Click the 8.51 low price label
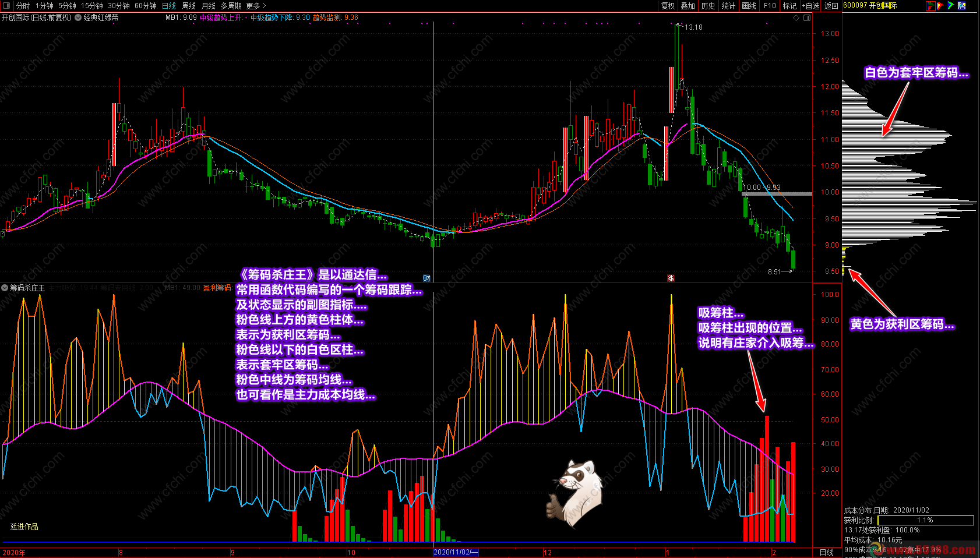 774,272
